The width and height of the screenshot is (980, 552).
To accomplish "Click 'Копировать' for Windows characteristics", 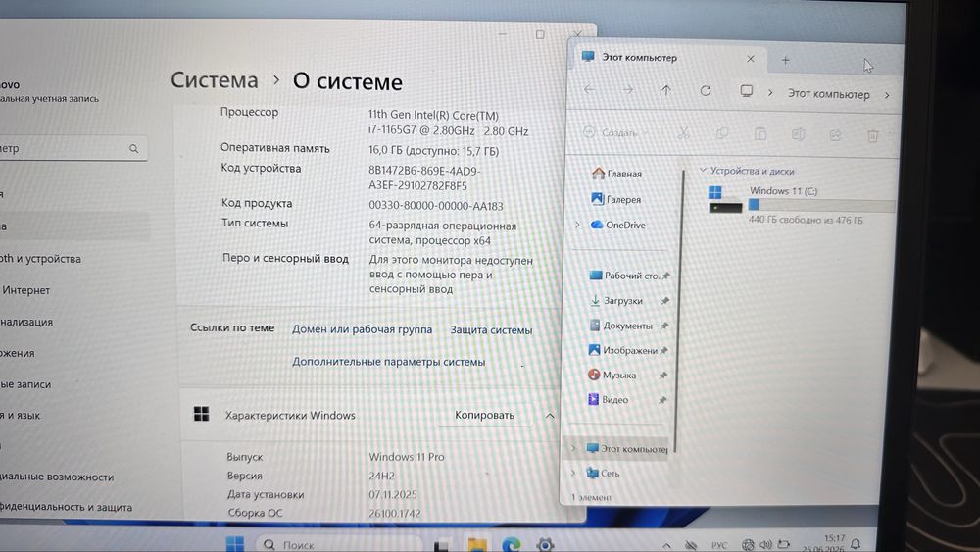I will (484, 415).
